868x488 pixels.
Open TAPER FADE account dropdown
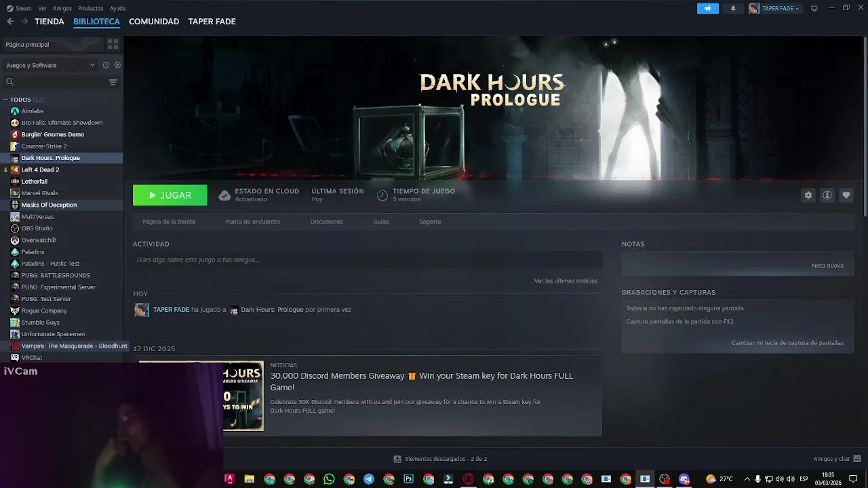tap(774, 8)
